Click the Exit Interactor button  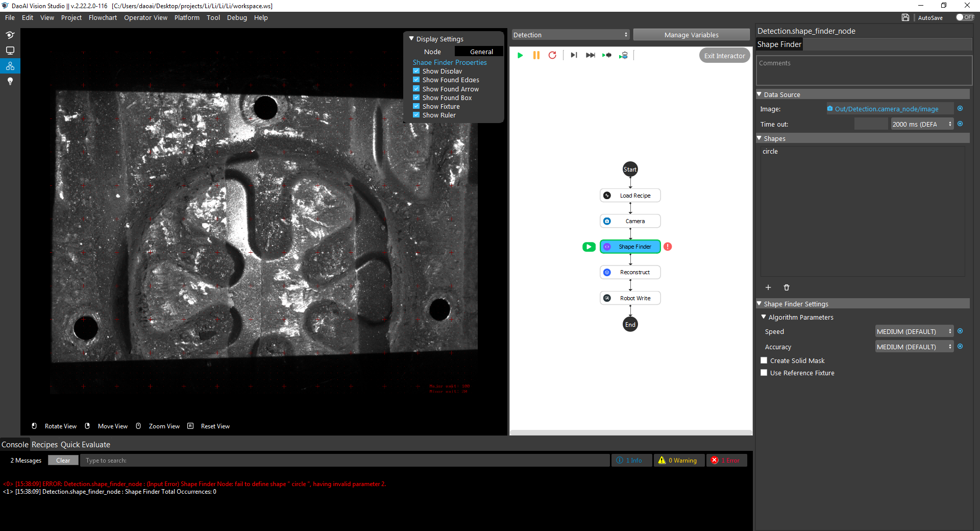[x=724, y=56]
